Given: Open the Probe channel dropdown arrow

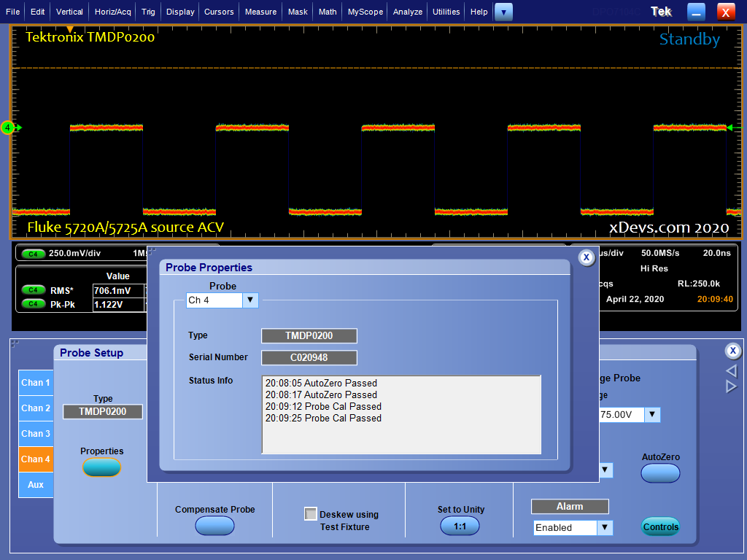Looking at the screenshot, I should (x=250, y=300).
